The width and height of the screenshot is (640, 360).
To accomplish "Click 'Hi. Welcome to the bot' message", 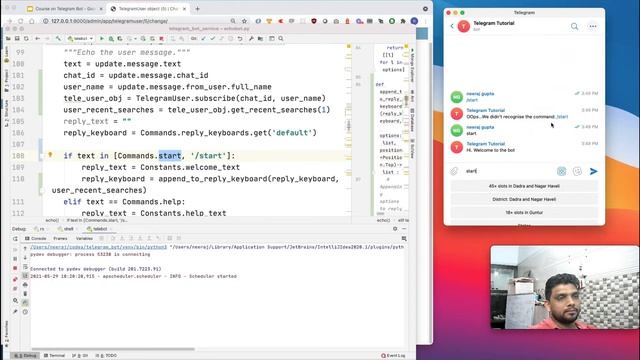I will click(491, 150).
